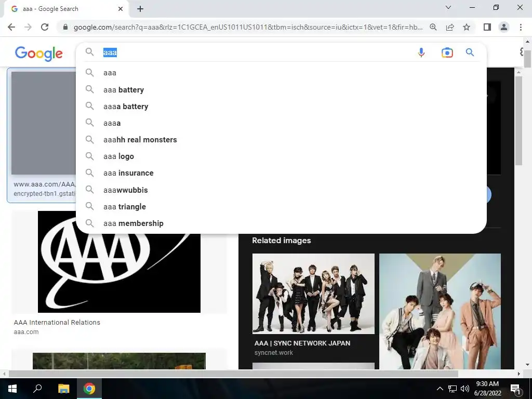Select suggestion 'aaa' only
This screenshot has width=532, height=399.
(x=281, y=73)
